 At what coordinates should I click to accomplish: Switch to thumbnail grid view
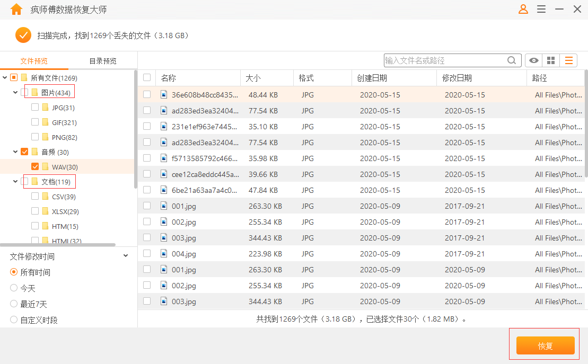tap(550, 60)
